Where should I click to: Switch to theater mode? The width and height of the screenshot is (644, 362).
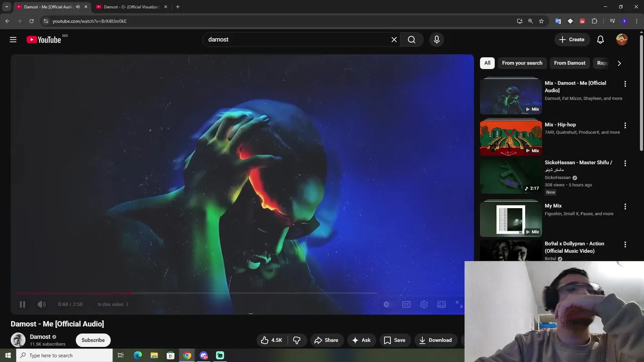point(441,304)
